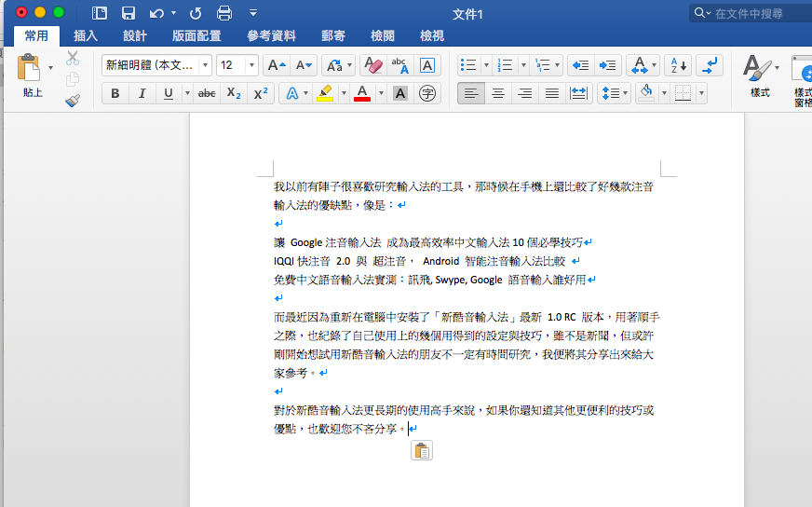Select justify alignment button
The width and height of the screenshot is (812, 507).
pyautogui.click(x=552, y=93)
